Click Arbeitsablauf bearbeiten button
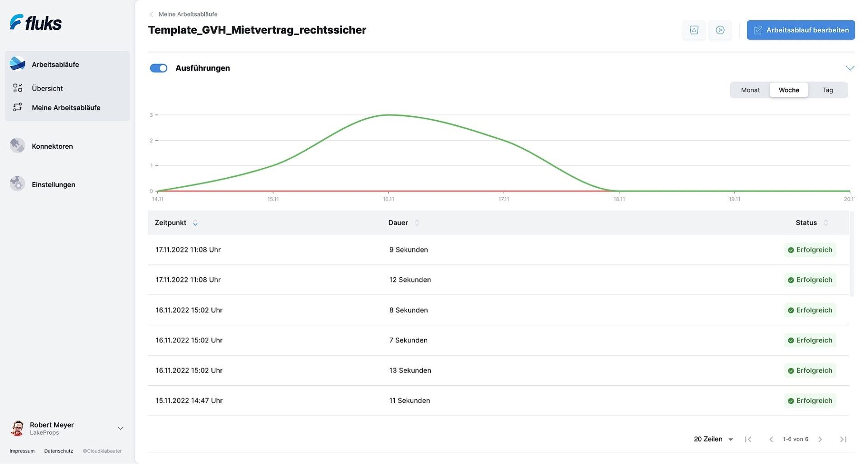Screen dimensions: 868x464 [x=801, y=30]
